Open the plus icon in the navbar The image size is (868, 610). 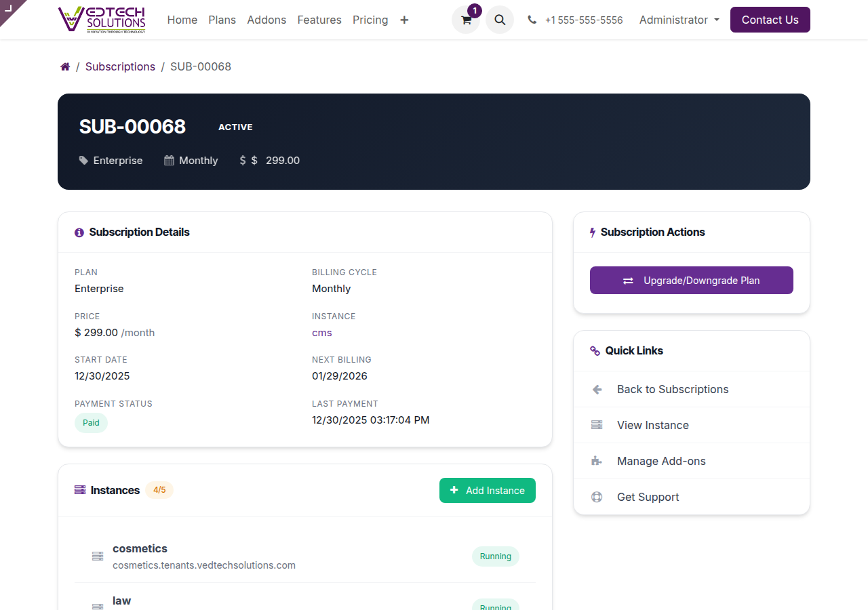404,20
